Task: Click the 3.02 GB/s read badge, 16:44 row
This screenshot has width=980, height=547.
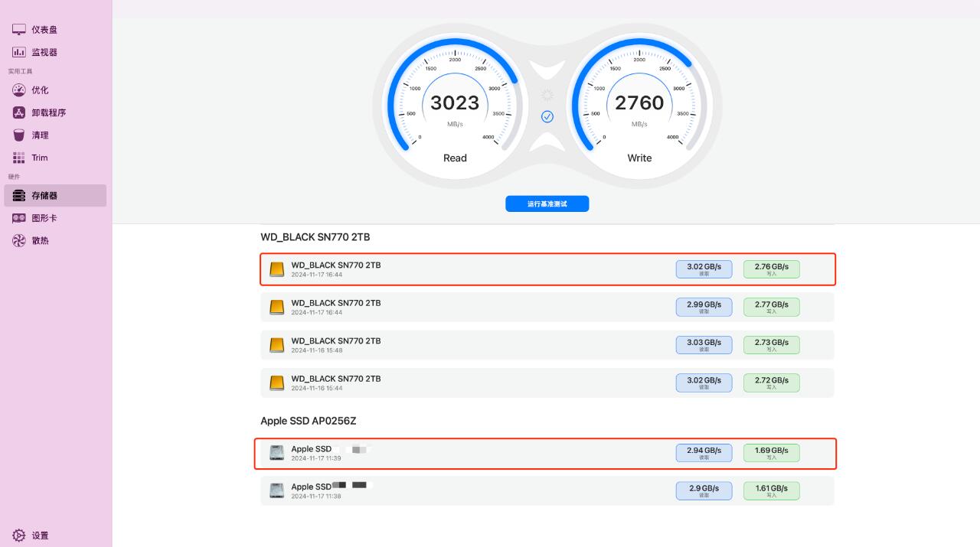Action: [x=704, y=269]
